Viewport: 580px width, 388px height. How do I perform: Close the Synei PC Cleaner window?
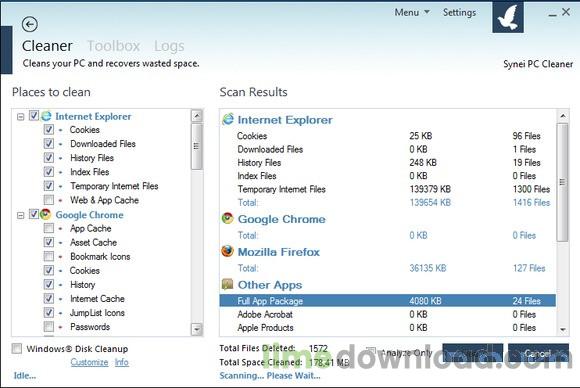click(566, 12)
